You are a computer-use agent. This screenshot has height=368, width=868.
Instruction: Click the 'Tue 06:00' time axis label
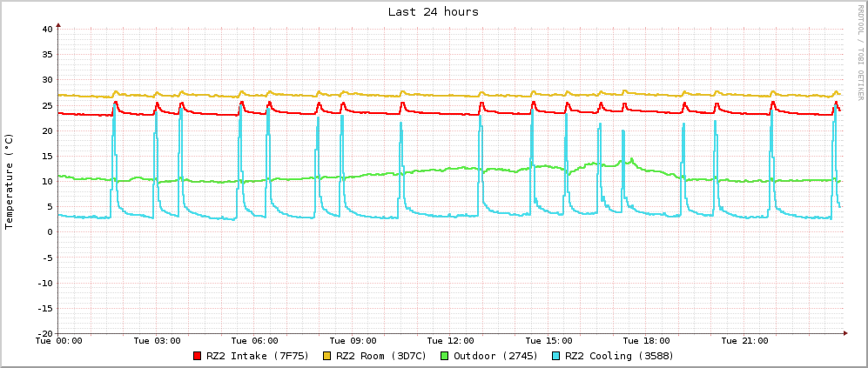tap(255, 341)
